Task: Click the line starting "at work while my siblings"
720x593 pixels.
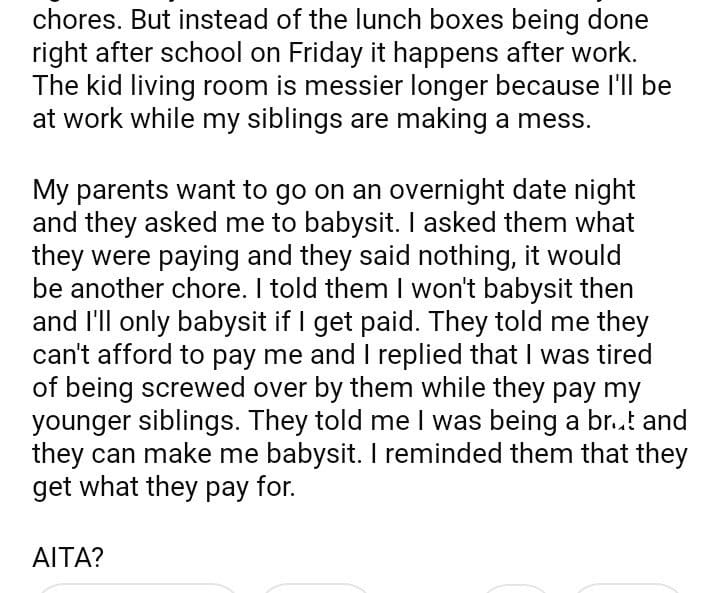Action: click(x=312, y=118)
